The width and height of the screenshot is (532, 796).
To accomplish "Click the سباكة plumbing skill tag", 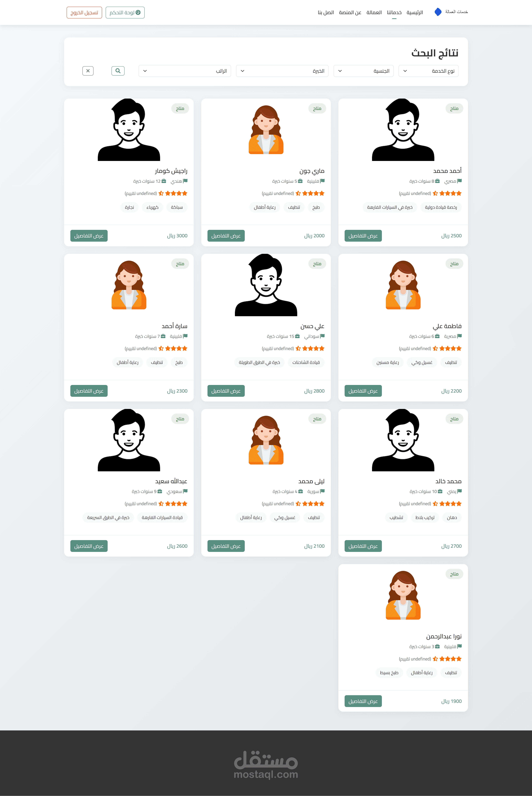I will [x=177, y=207].
